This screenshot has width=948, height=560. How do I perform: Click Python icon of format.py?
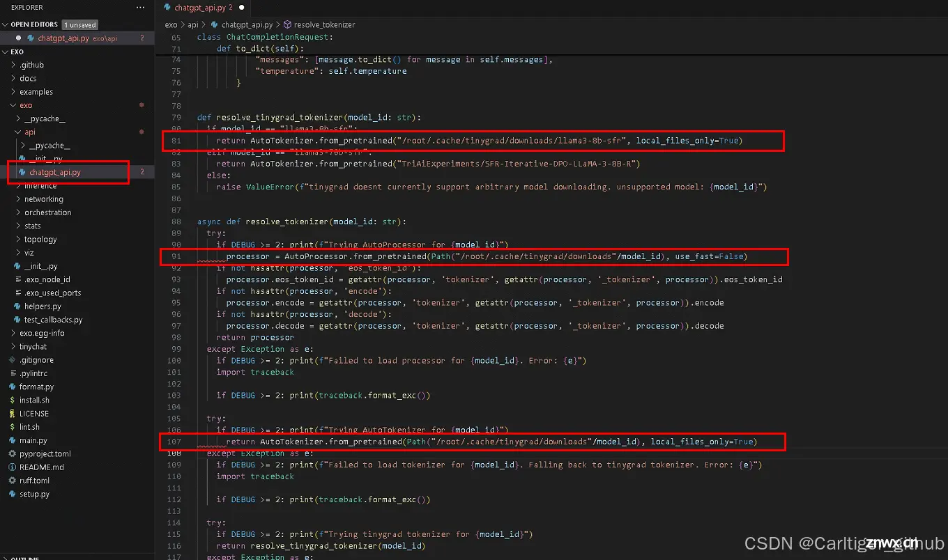point(13,387)
